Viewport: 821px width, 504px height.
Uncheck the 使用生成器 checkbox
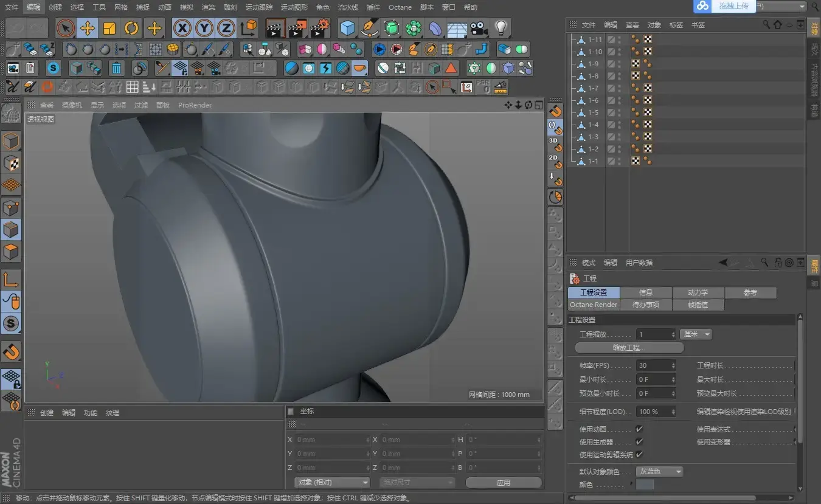pos(639,442)
